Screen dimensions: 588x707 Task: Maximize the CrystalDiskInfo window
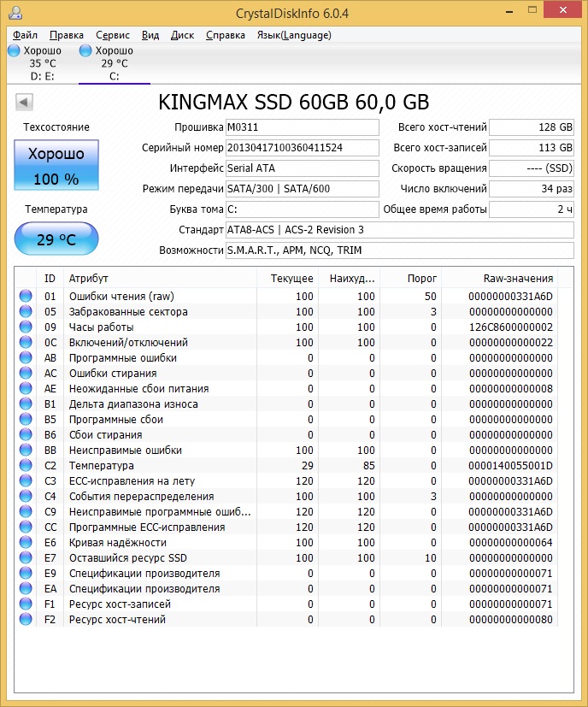click(x=532, y=10)
